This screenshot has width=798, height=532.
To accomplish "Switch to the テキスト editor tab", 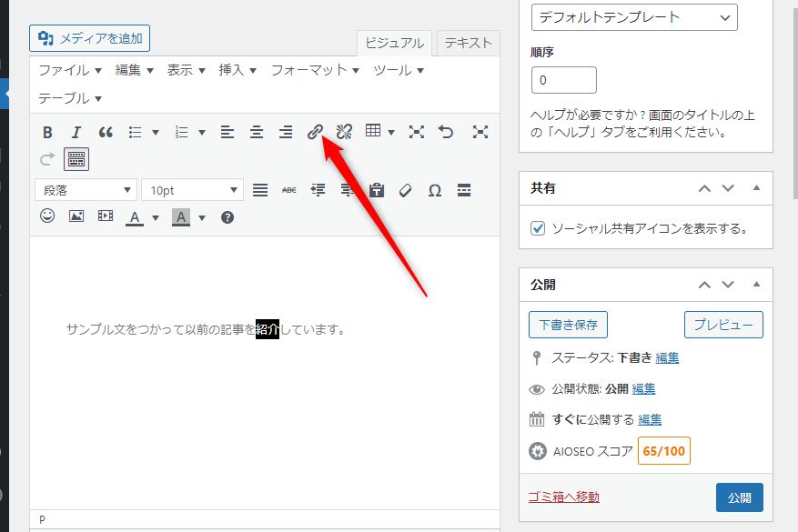I will click(x=467, y=43).
